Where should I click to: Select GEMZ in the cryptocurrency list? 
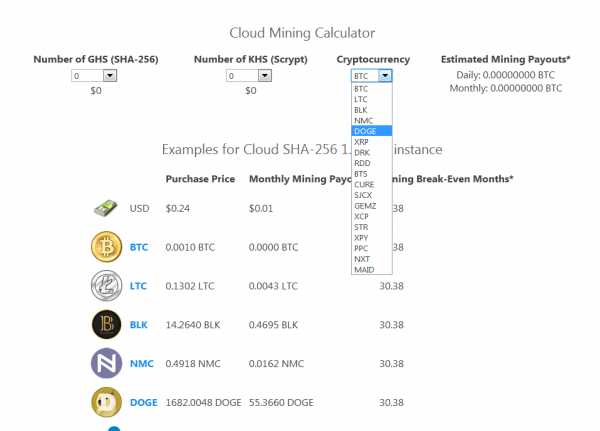pyautogui.click(x=372, y=206)
